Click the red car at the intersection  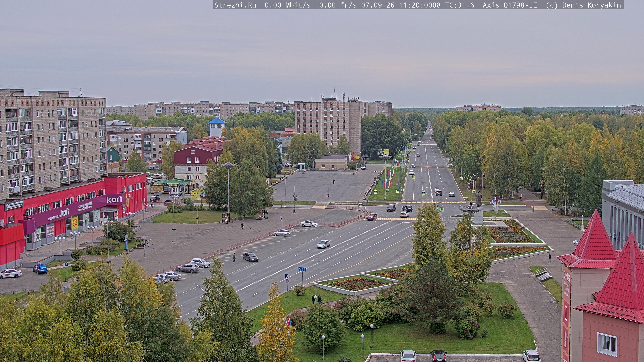pos(372,217)
